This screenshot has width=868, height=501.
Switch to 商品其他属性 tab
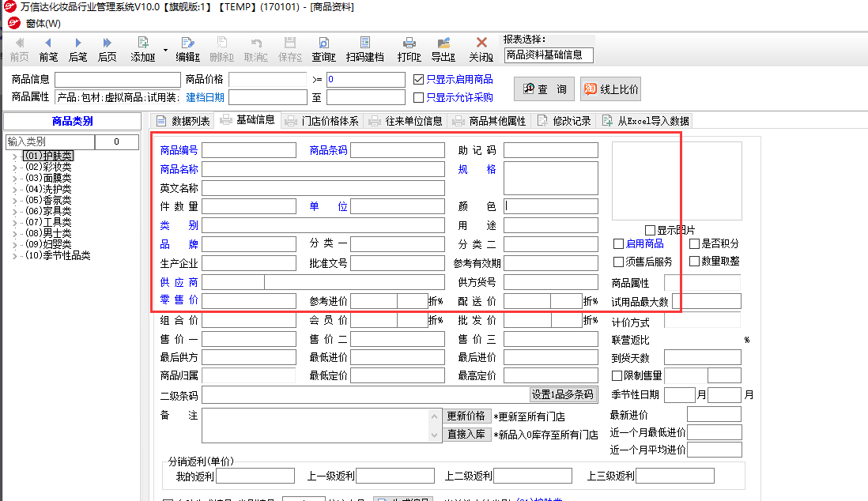pyautogui.click(x=489, y=121)
